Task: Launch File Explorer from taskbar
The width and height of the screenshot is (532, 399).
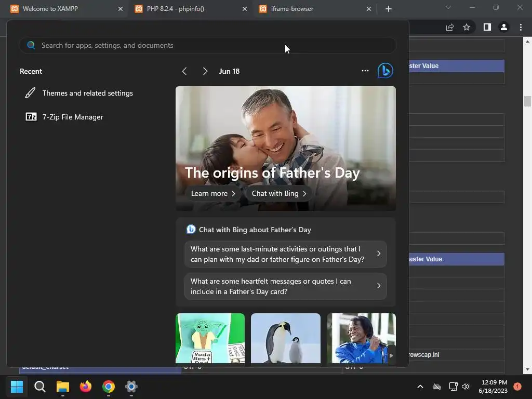Action: [63, 387]
